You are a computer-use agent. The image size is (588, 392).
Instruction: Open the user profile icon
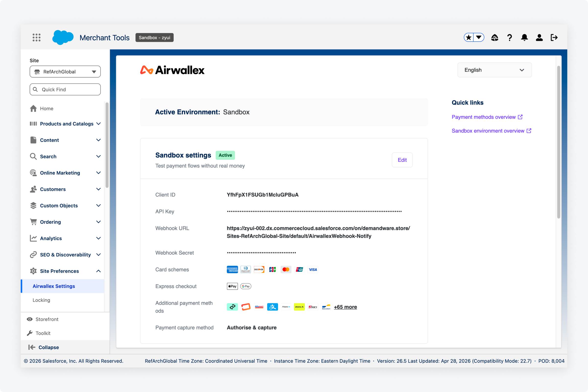[539, 37]
